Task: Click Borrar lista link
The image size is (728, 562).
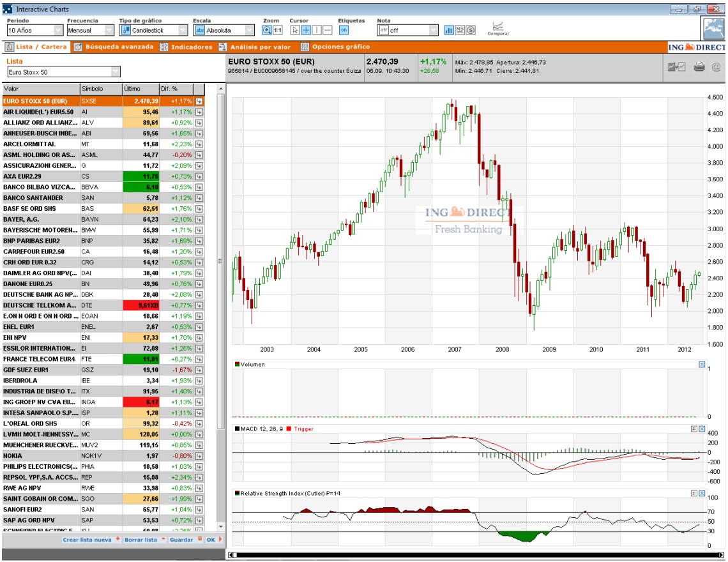Action: (144, 540)
